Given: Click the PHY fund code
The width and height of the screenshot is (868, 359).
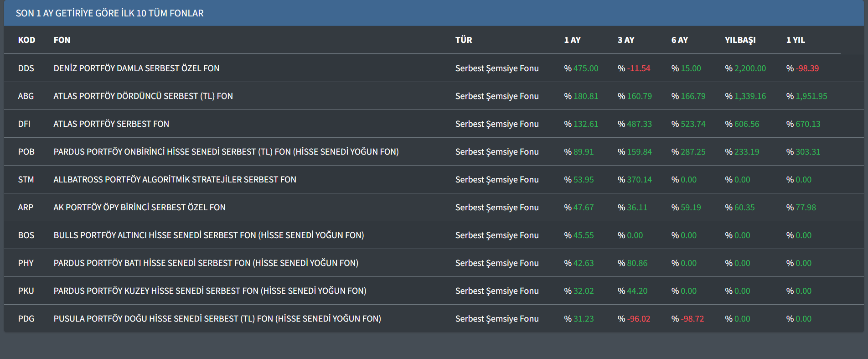Looking at the screenshot, I should pos(26,263).
